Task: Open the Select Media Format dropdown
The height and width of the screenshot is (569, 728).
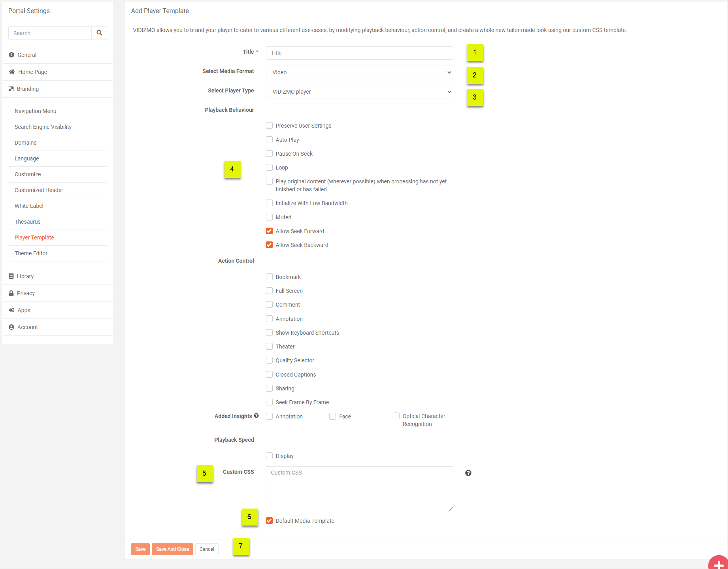Action: pos(359,72)
